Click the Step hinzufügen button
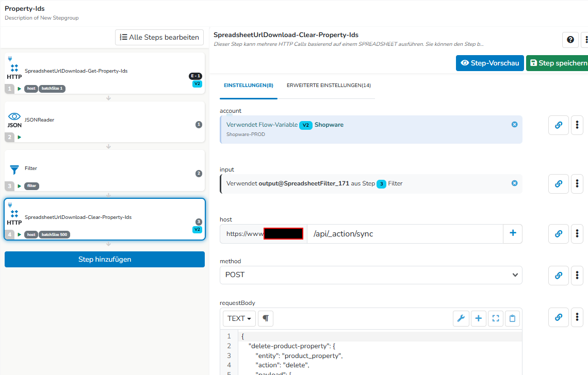This screenshot has width=588, height=375. (x=105, y=259)
